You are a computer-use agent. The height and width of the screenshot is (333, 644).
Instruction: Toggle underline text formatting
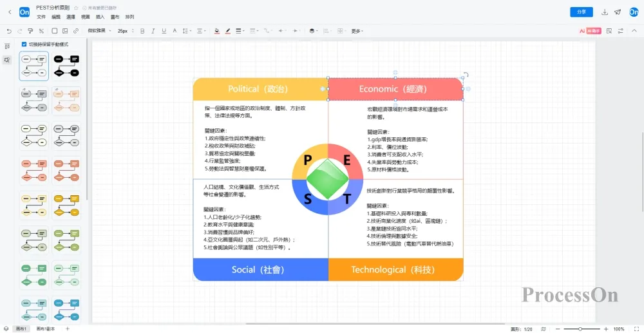tap(164, 30)
